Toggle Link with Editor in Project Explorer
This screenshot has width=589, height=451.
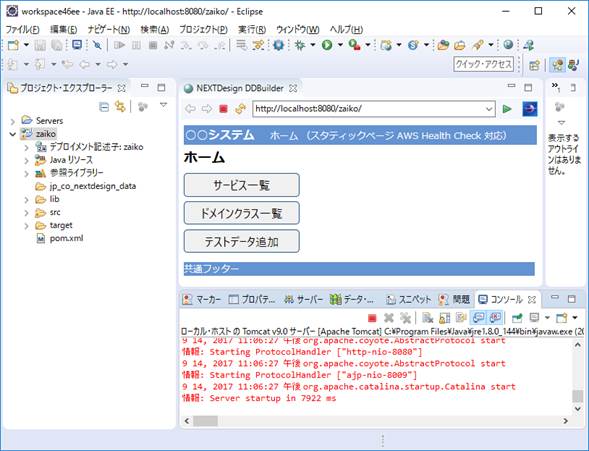(120, 107)
